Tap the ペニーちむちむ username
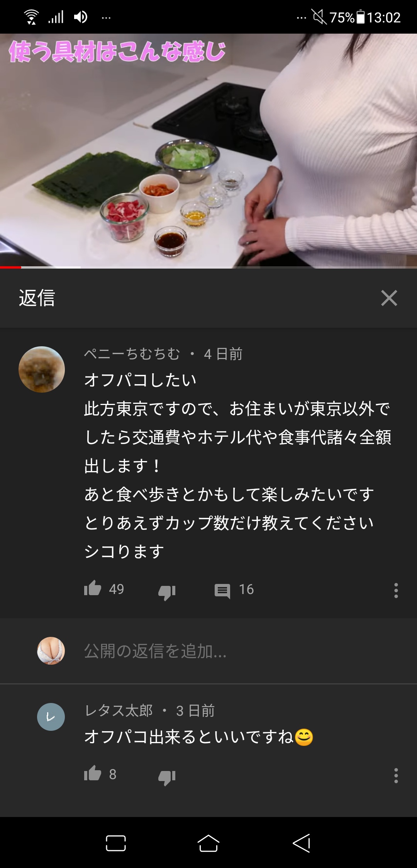Screen dimensions: 417x868 pyautogui.click(x=132, y=354)
